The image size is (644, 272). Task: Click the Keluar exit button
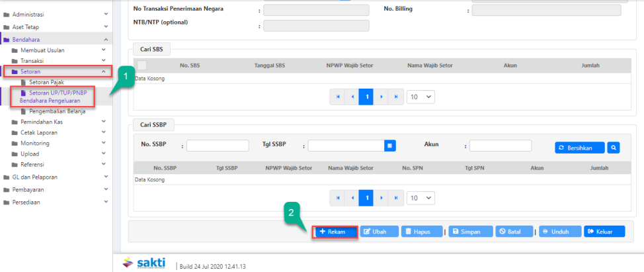[x=604, y=232]
